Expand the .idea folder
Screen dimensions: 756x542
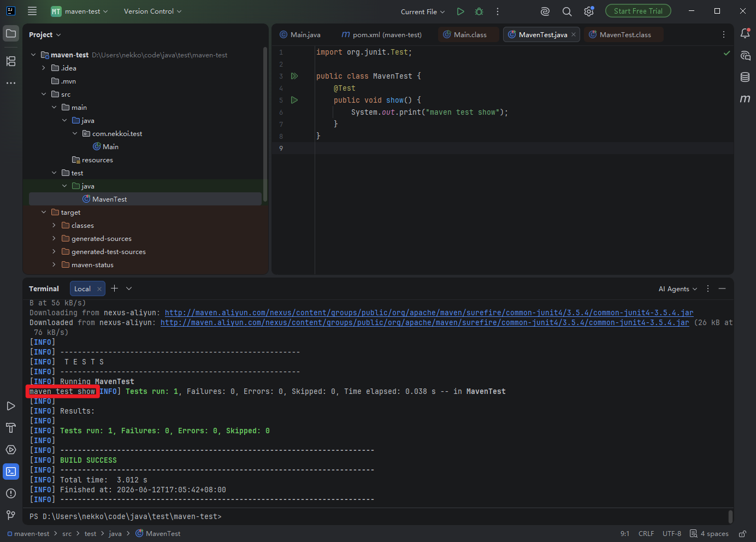44,68
